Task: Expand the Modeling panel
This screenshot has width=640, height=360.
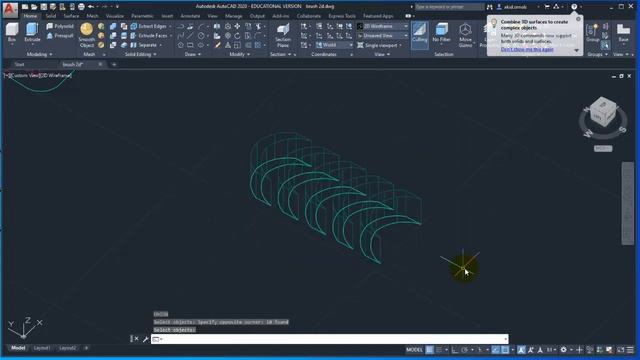Action: coord(39,54)
